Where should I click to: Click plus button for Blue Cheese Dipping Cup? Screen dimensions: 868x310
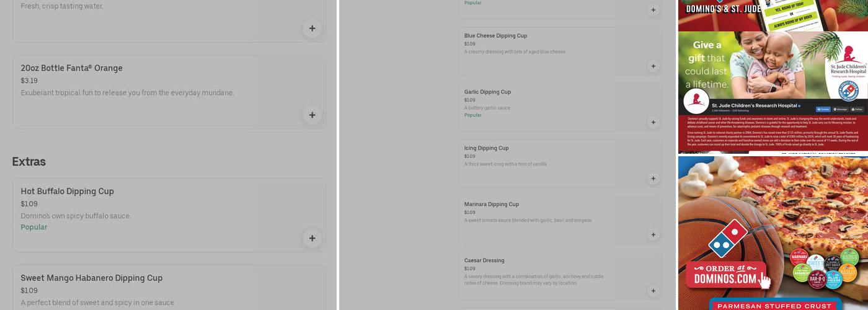click(x=653, y=66)
